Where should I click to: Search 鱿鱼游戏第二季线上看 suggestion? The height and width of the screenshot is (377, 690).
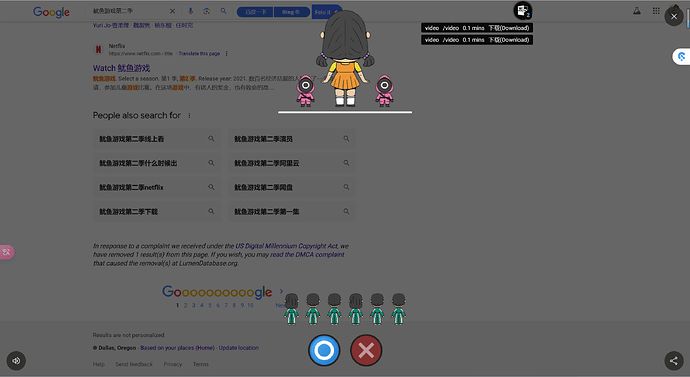[x=157, y=139]
